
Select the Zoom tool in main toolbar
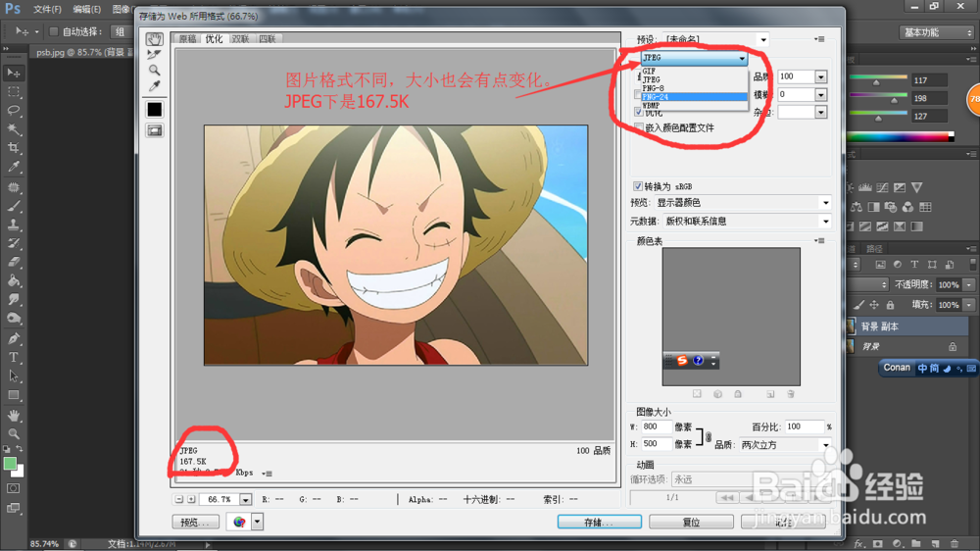click(13, 433)
